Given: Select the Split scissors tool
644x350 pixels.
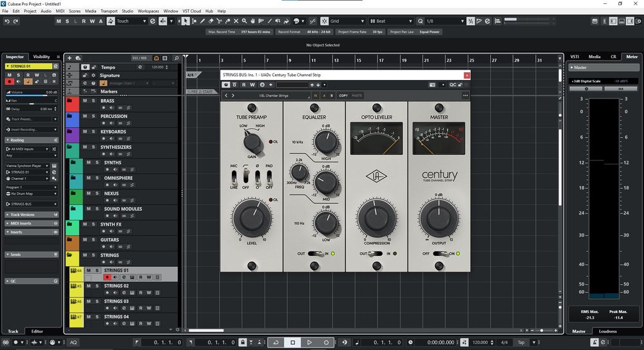Looking at the screenshot, I should (x=220, y=21).
